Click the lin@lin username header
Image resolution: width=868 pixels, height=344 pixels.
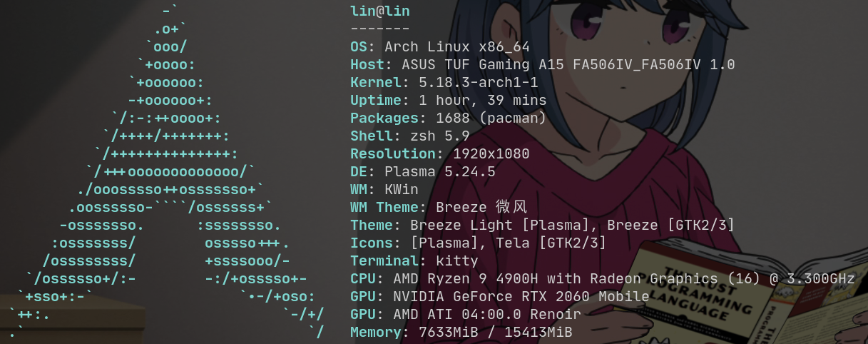click(x=380, y=11)
